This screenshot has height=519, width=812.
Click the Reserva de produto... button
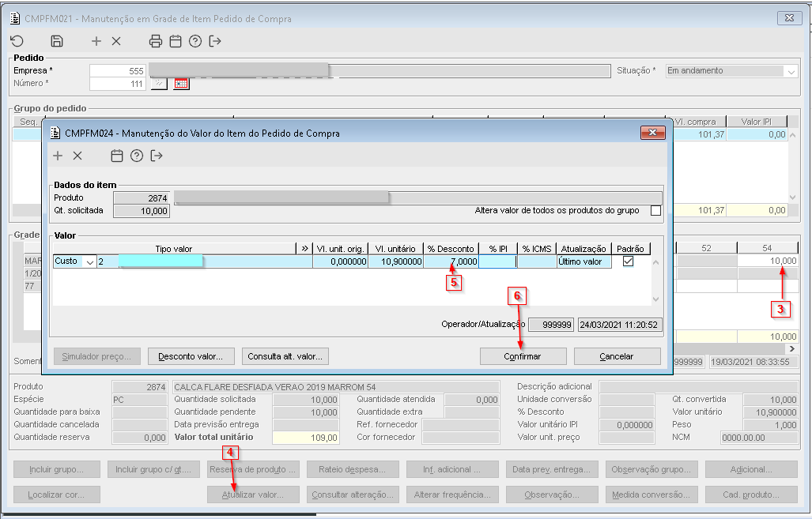pyautogui.click(x=253, y=470)
